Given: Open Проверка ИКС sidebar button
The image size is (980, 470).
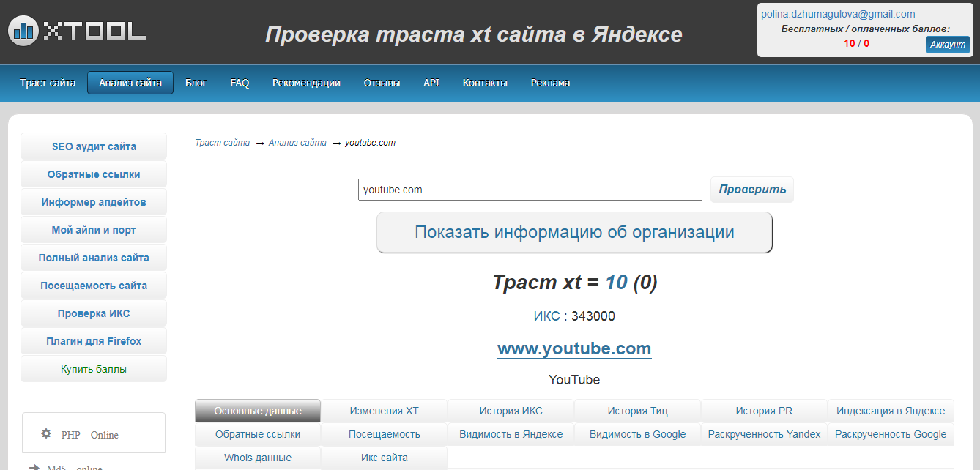Looking at the screenshot, I should pyautogui.click(x=94, y=313).
